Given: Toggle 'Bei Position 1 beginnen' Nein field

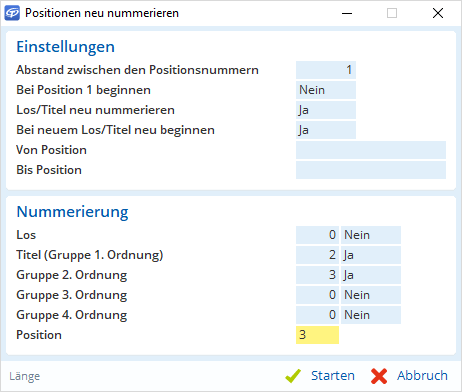Looking at the screenshot, I should point(326,90).
